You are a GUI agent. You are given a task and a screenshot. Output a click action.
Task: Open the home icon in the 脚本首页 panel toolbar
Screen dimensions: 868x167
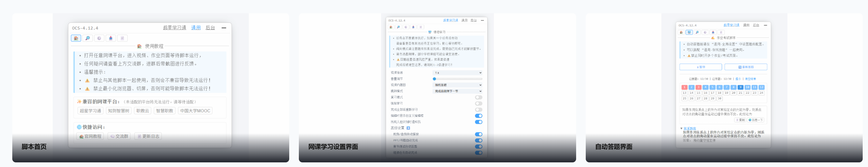76,38
